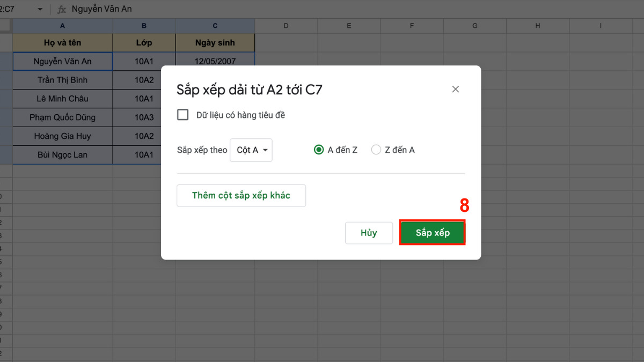The height and width of the screenshot is (362, 644).
Task: Select column A header
Action: pyautogui.click(x=63, y=26)
